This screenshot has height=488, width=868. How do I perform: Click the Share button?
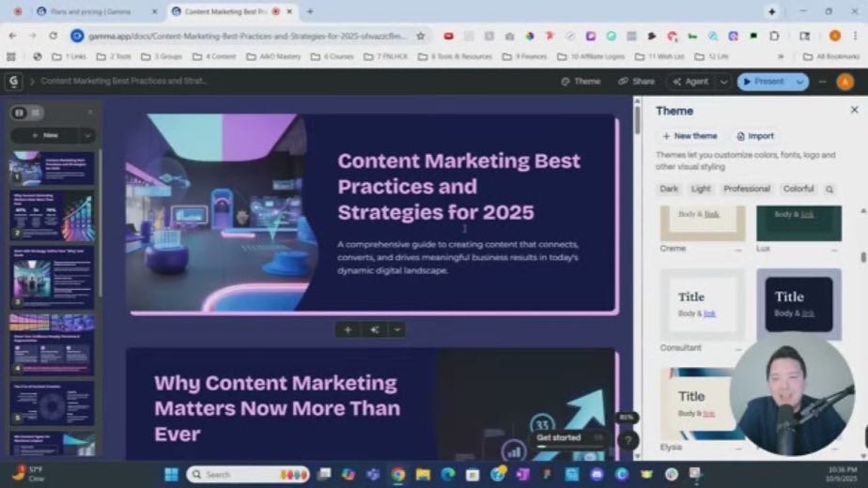point(637,82)
